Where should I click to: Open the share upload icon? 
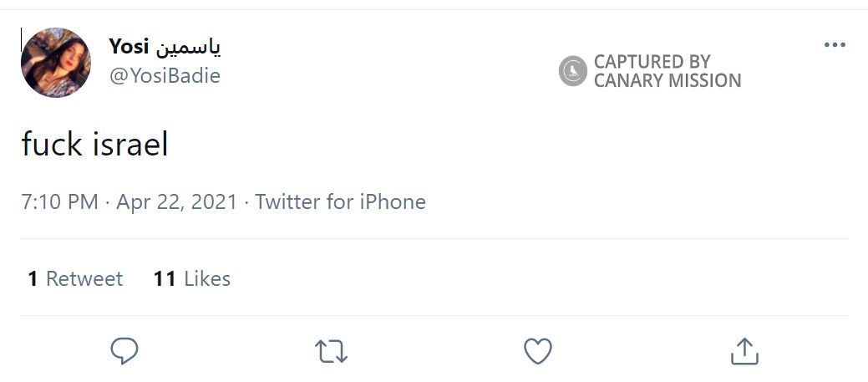tap(744, 350)
